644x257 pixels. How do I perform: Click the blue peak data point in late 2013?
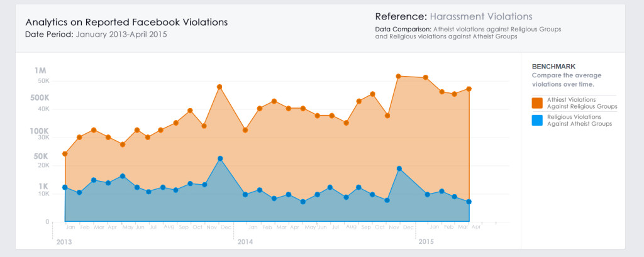point(219,158)
